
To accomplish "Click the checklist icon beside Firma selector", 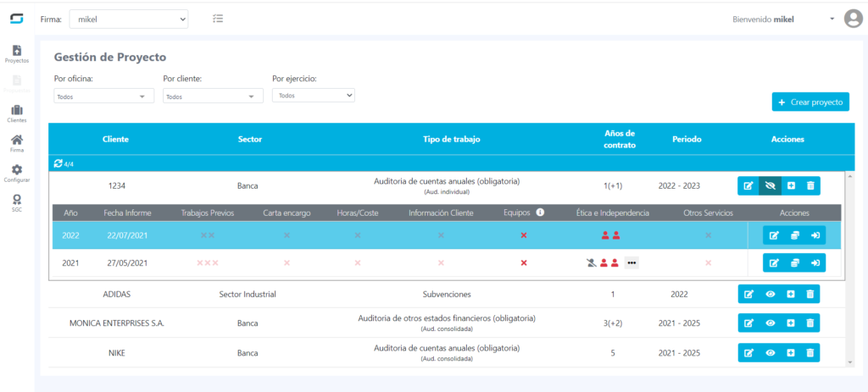I will click(x=218, y=19).
